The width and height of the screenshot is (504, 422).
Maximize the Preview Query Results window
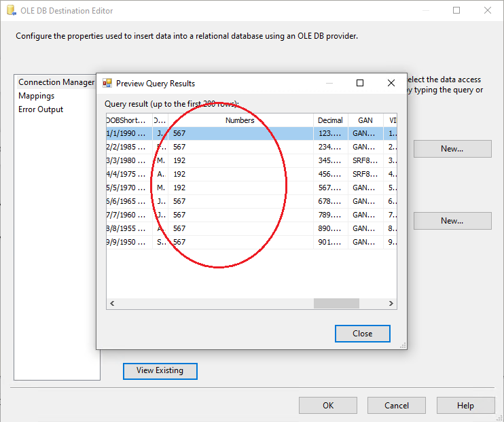360,83
